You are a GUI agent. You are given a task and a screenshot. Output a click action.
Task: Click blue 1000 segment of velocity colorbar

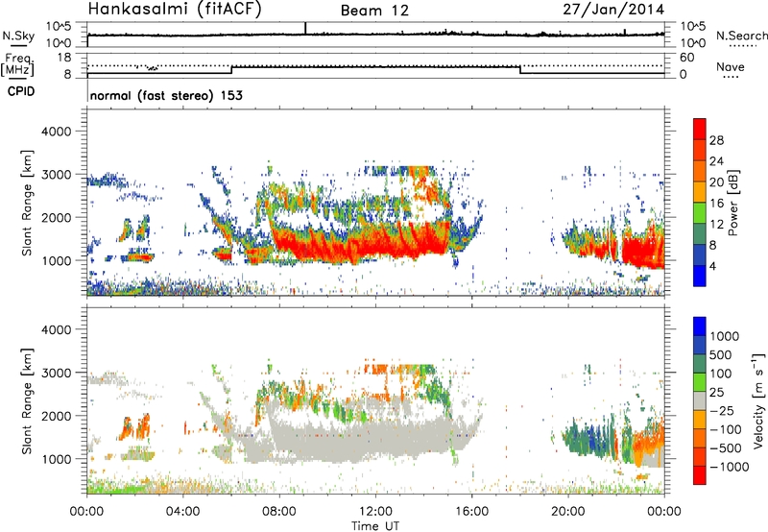click(x=700, y=326)
